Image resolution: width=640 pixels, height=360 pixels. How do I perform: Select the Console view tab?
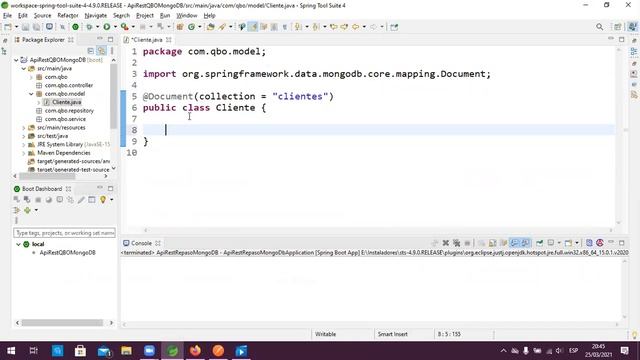coord(141,243)
